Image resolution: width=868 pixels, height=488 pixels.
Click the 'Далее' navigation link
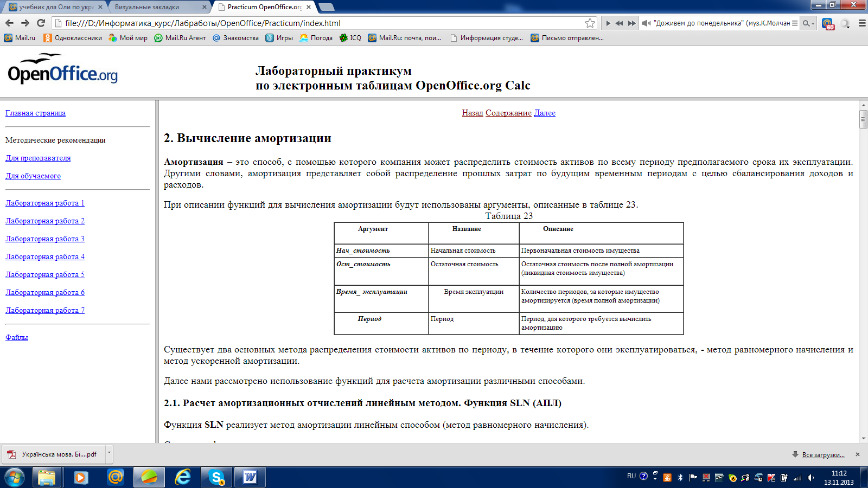545,113
